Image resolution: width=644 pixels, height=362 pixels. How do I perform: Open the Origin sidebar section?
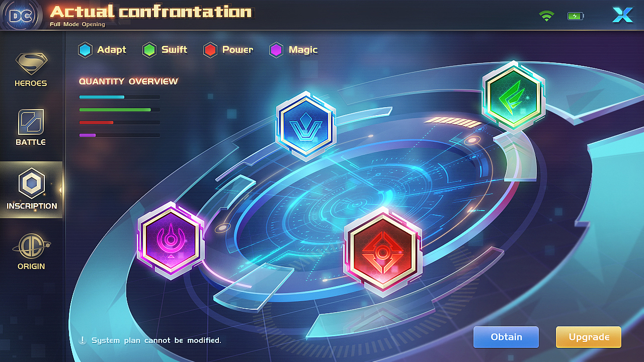(31, 252)
